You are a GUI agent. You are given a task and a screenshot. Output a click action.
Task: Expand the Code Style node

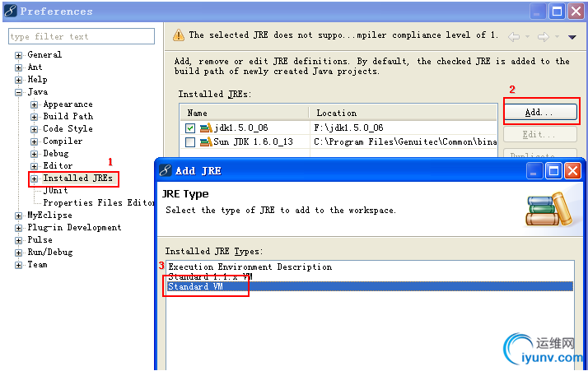[34, 129]
